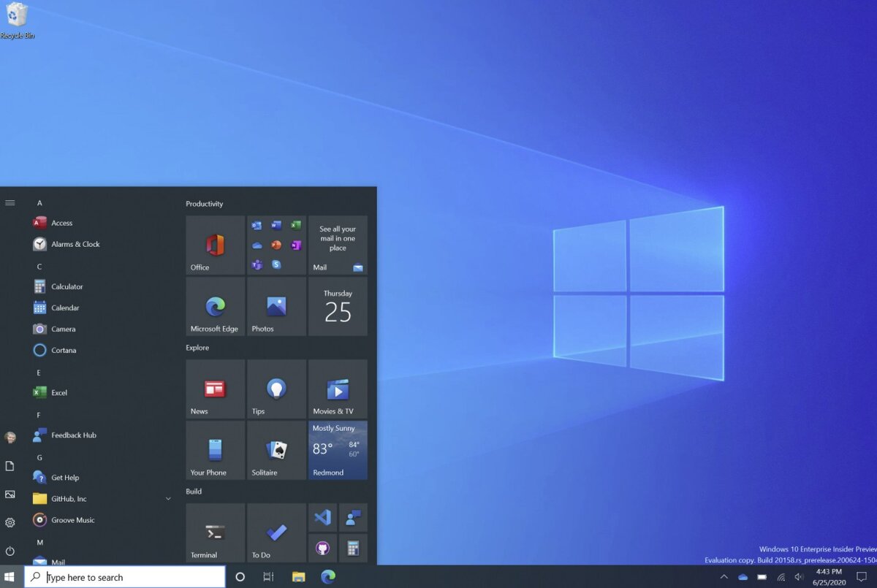Open Mail from the app list
The image size is (877, 588).
coord(103,560)
